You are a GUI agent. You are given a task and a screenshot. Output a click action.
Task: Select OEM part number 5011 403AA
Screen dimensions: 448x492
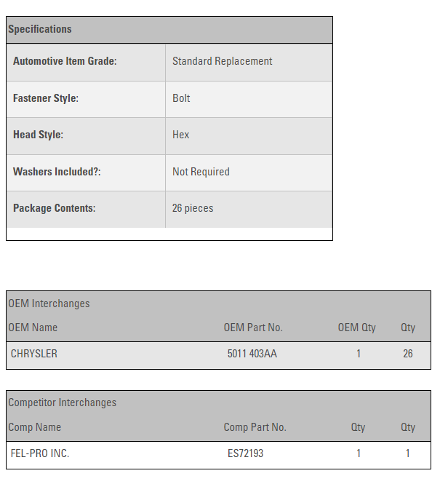(252, 354)
